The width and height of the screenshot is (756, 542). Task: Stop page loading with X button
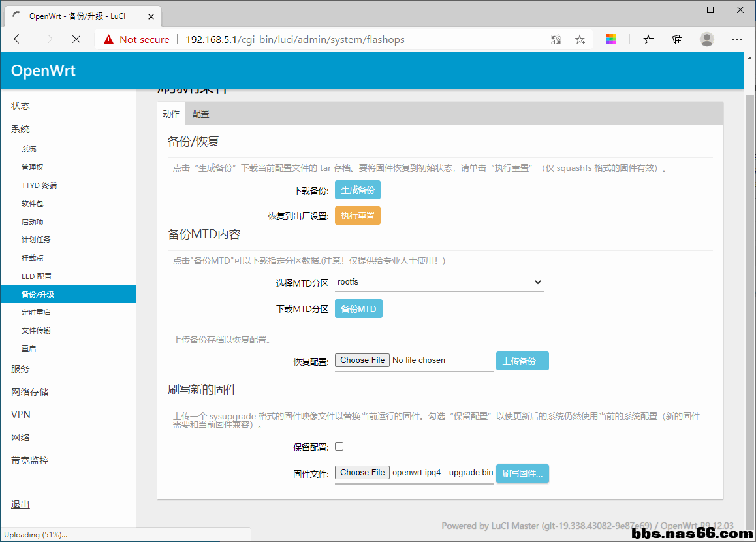pyautogui.click(x=76, y=39)
